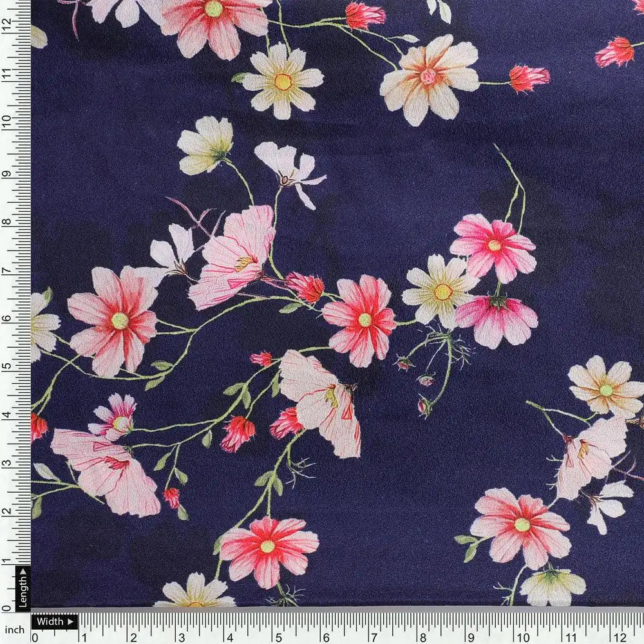Click number 1 on the horizontal ruler
This screenshot has width=644, height=644.
(x=84, y=636)
